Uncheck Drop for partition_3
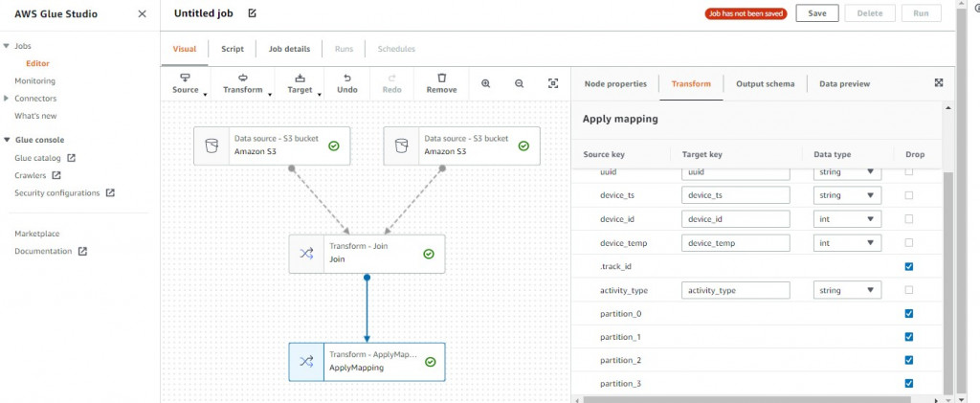The width and height of the screenshot is (980, 403). click(909, 383)
